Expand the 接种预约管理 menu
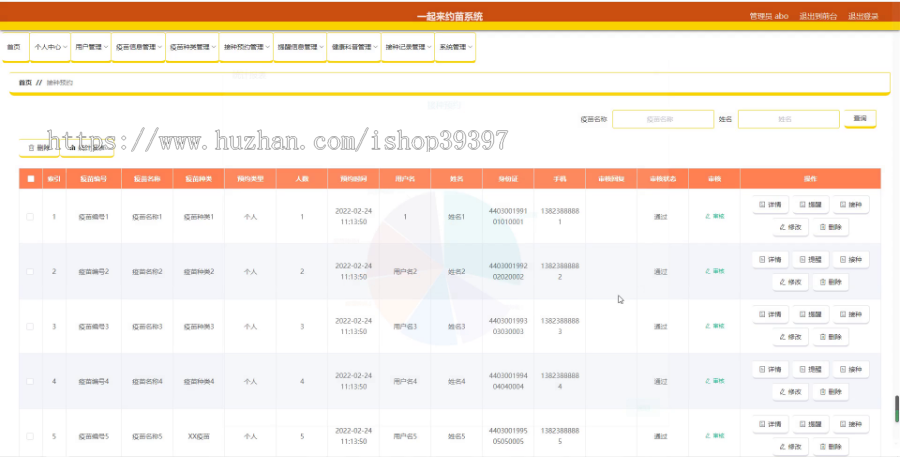Screen dimensions: 900x457 click(x=246, y=47)
